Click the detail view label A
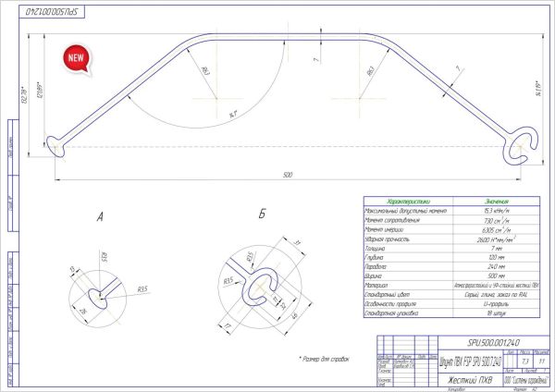The height and width of the screenshot is (392, 555). click(x=100, y=217)
